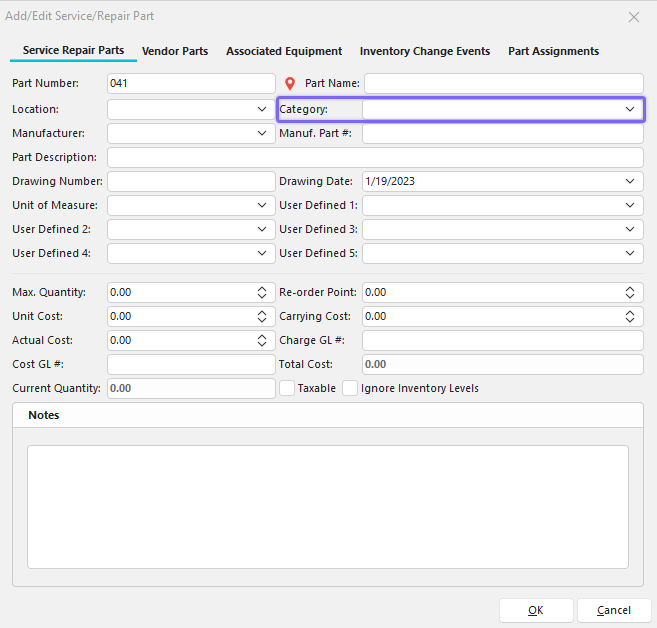Expand the Unit of Measure dropdown
Viewport: 657px width, 628px height.
point(262,205)
